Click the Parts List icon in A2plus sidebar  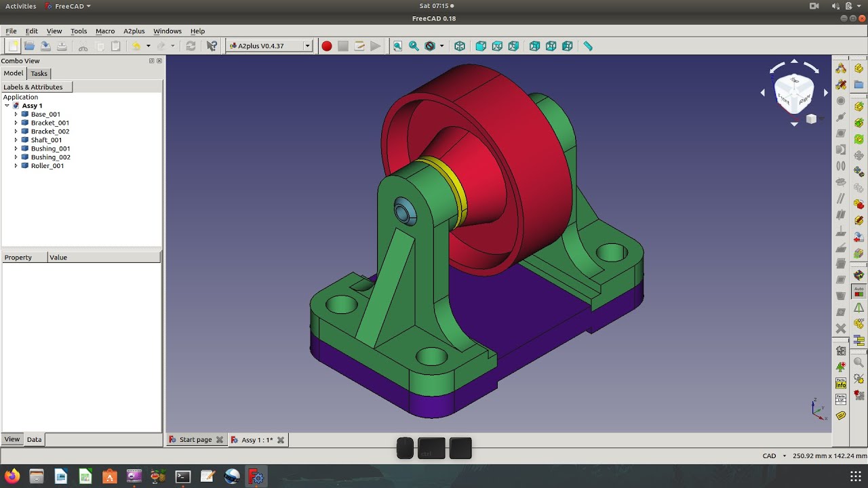tap(840, 399)
